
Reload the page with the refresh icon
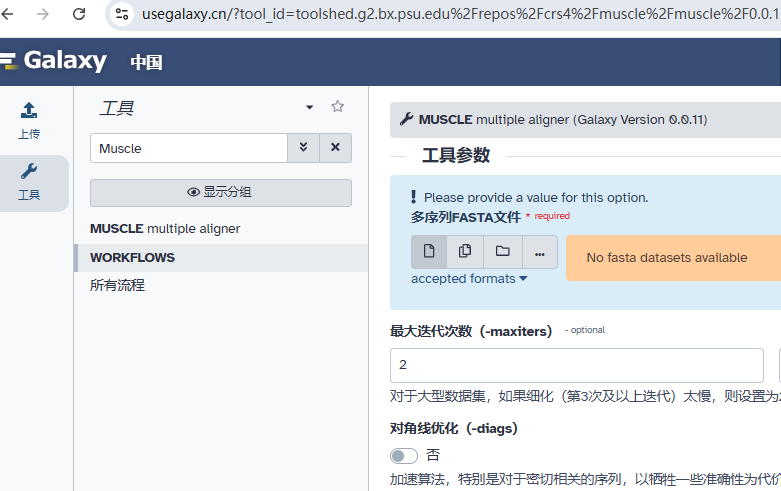79,14
